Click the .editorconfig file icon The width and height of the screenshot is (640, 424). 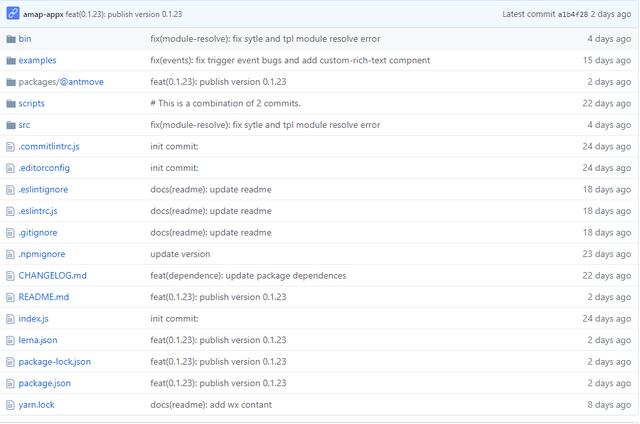10,168
